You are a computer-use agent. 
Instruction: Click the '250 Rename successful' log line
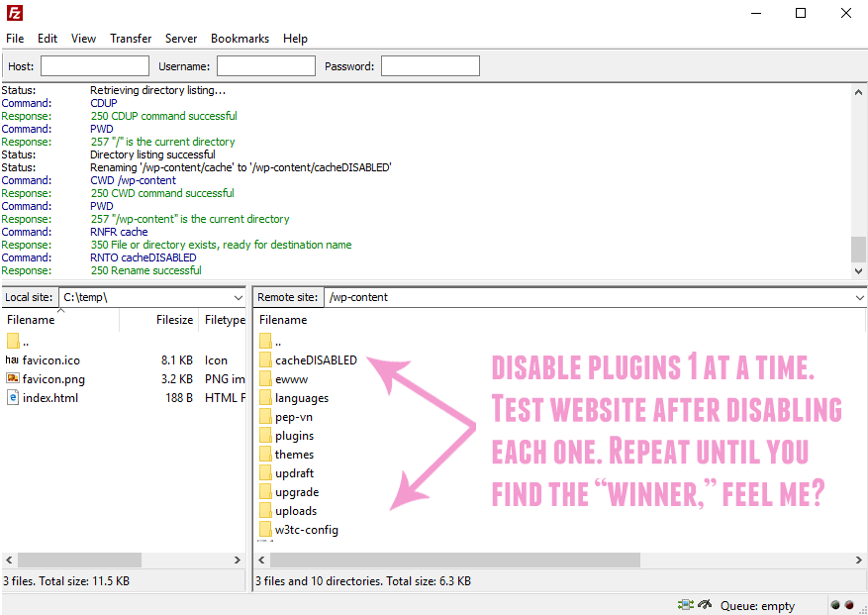click(146, 270)
